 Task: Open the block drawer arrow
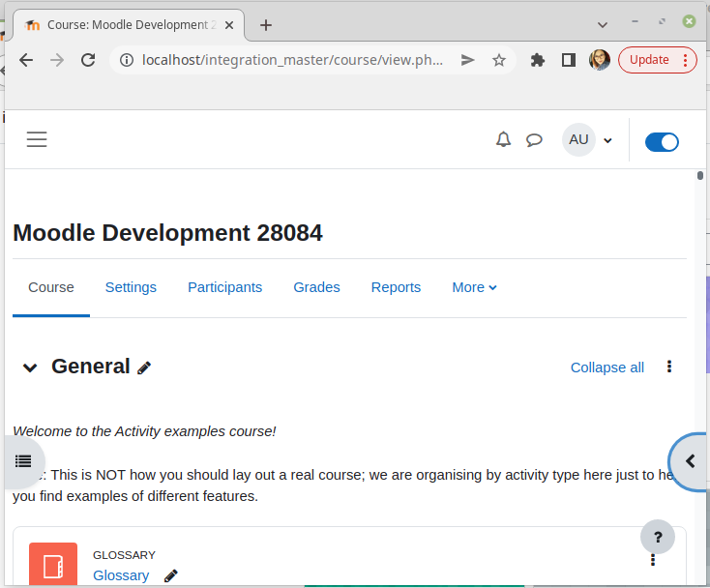coord(690,461)
